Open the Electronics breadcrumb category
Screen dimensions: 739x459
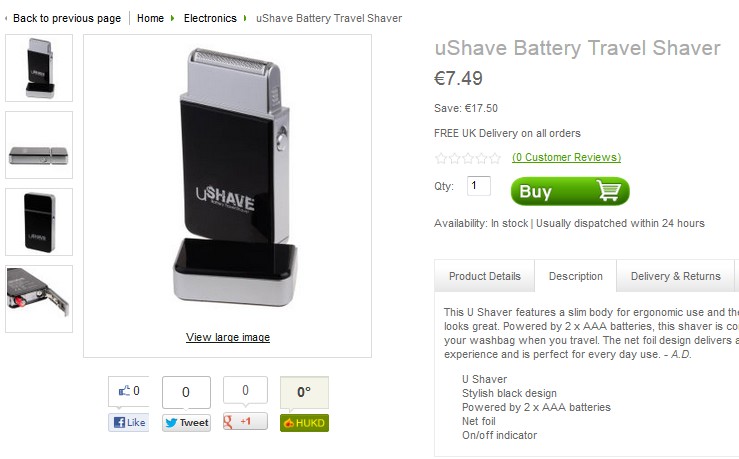click(210, 18)
